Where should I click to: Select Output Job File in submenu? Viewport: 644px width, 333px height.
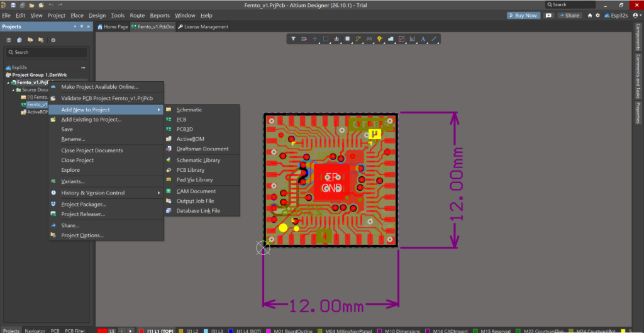pos(202,201)
